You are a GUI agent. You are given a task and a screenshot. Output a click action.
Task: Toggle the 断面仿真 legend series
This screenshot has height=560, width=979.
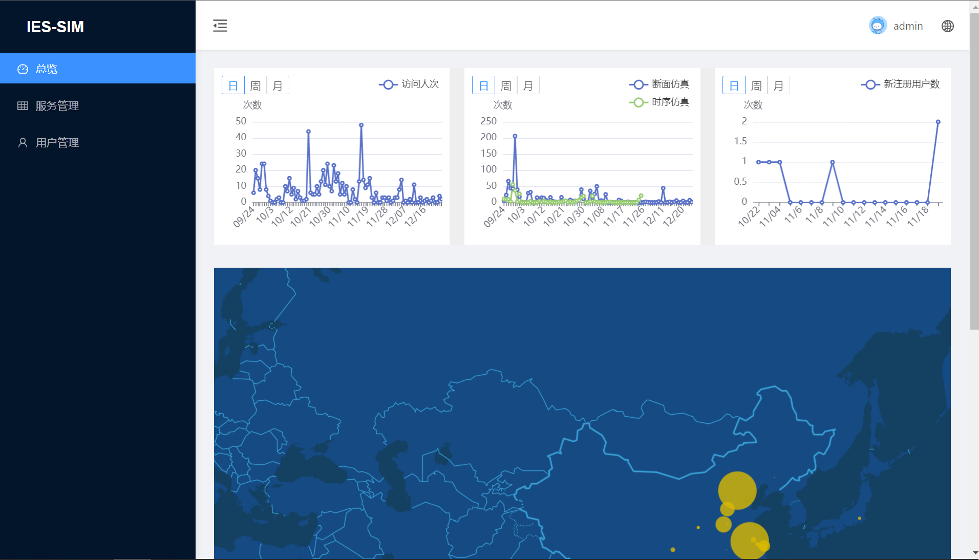[659, 84]
